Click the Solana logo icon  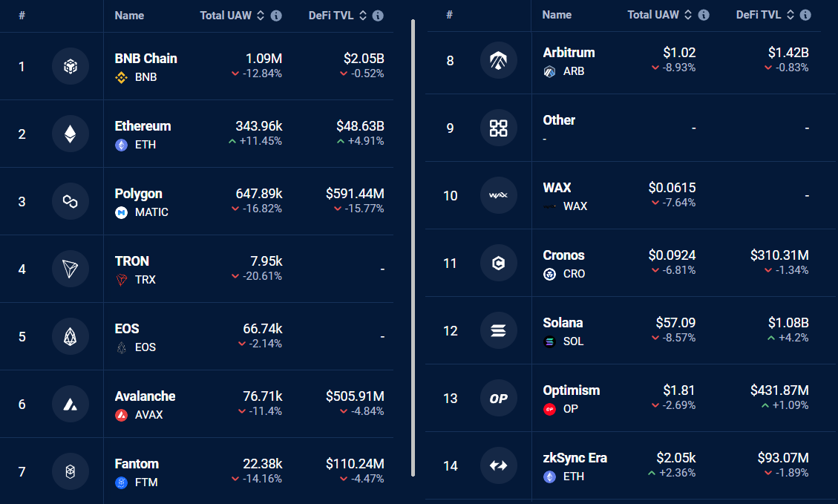pyautogui.click(x=499, y=330)
